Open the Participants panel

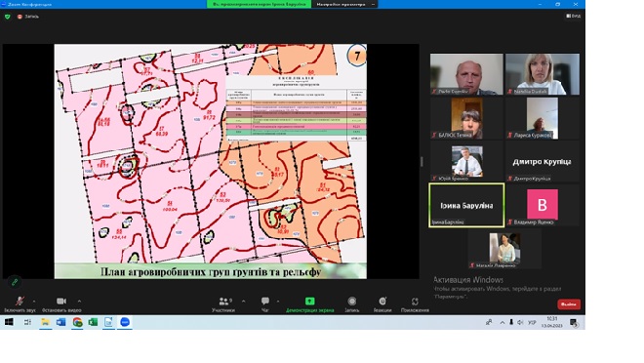(223, 304)
